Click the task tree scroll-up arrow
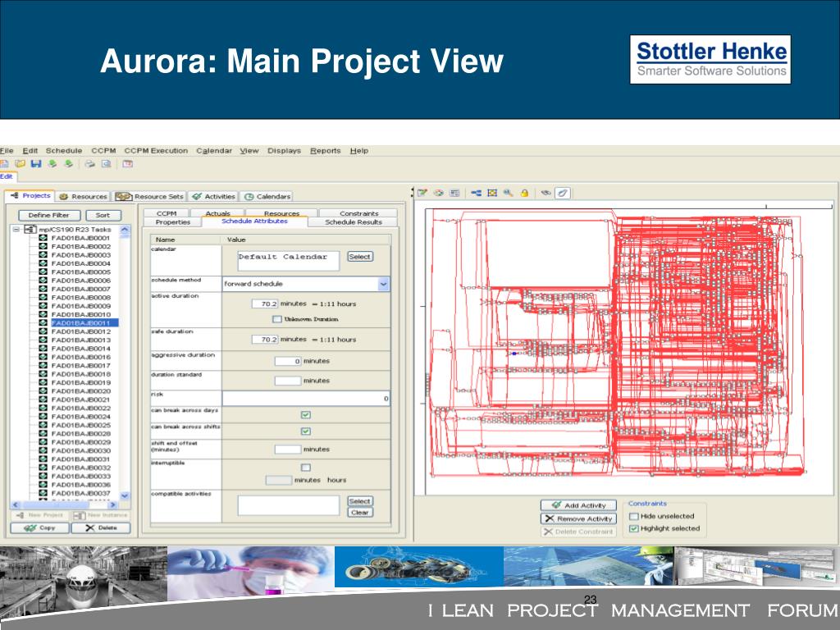The width and height of the screenshot is (840, 630). [x=125, y=230]
